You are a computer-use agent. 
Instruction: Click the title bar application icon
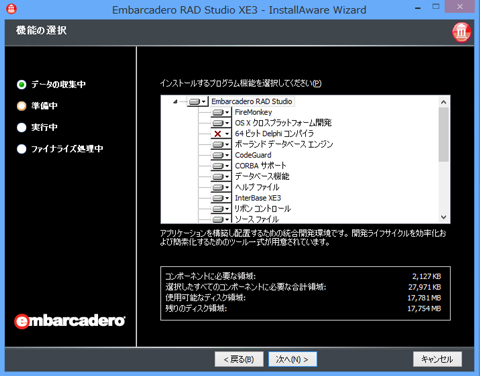11,9
